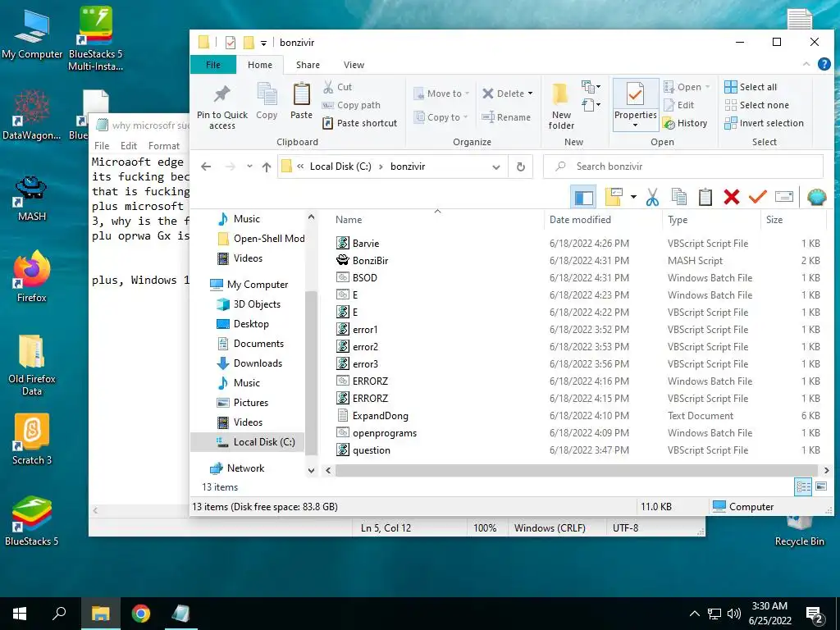Viewport: 840px width, 630px height.
Task: Click 3D Objects in navigation pane
Action: [249, 304]
